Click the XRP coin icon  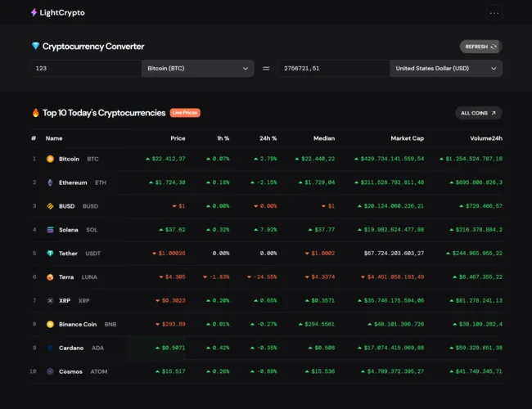click(50, 300)
